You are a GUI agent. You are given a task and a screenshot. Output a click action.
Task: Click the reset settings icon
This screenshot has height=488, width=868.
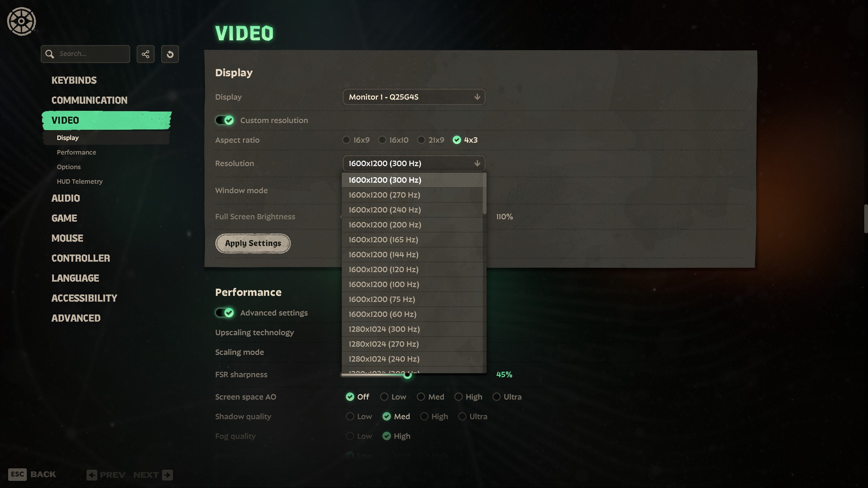[x=170, y=54]
